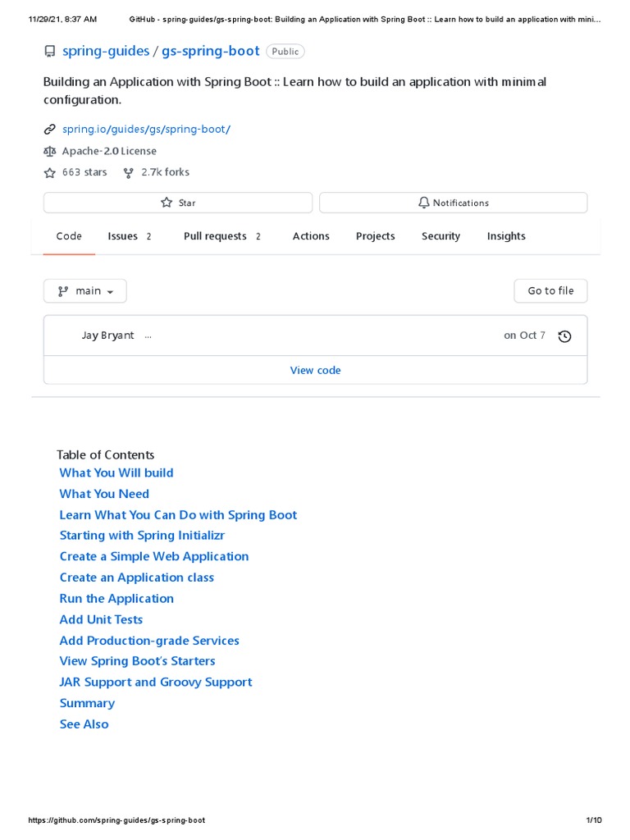Click the Notifications bell button
This screenshot has width=630, height=840.
(x=453, y=203)
